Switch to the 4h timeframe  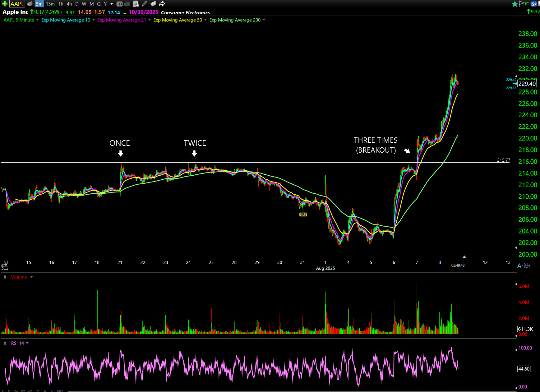tap(69, 4)
